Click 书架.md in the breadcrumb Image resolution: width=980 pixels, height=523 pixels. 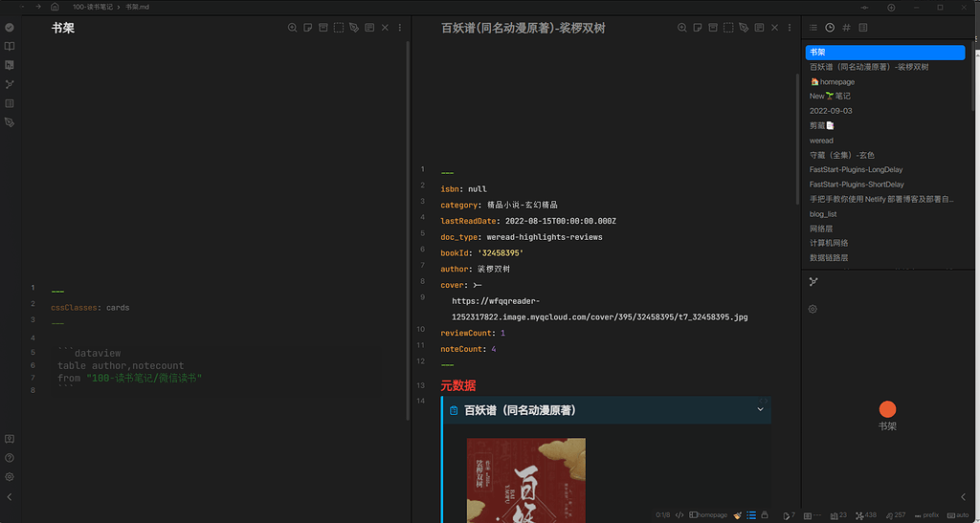coord(137,7)
